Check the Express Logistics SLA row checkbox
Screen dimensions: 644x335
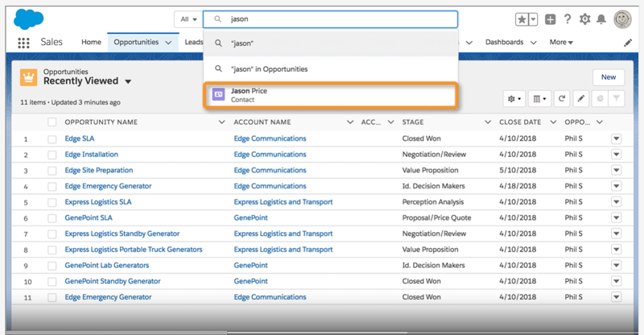pyautogui.click(x=52, y=202)
